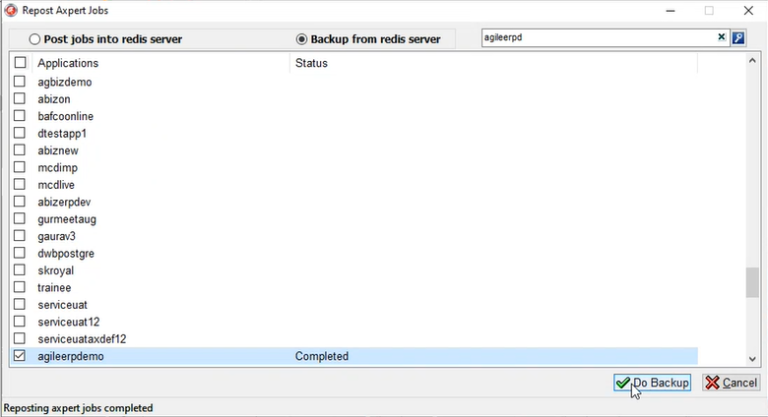Select Post jobs into redis server option

click(x=35, y=39)
